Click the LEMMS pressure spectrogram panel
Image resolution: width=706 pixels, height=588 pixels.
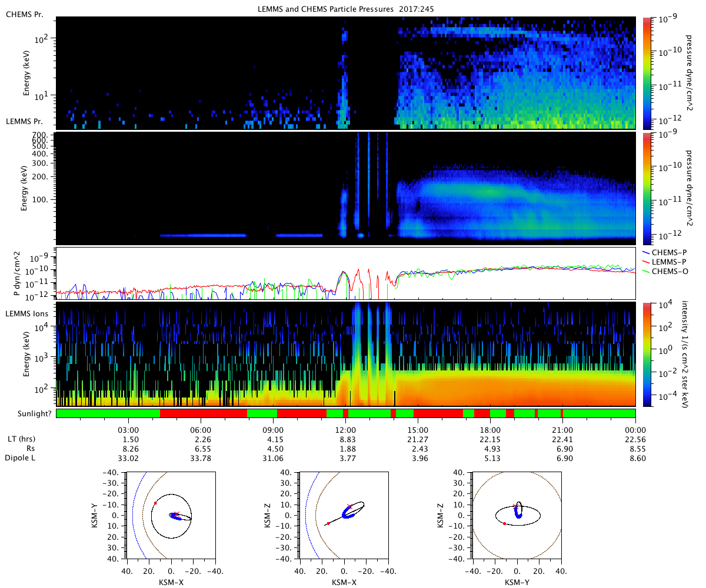(x=346, y=188)
